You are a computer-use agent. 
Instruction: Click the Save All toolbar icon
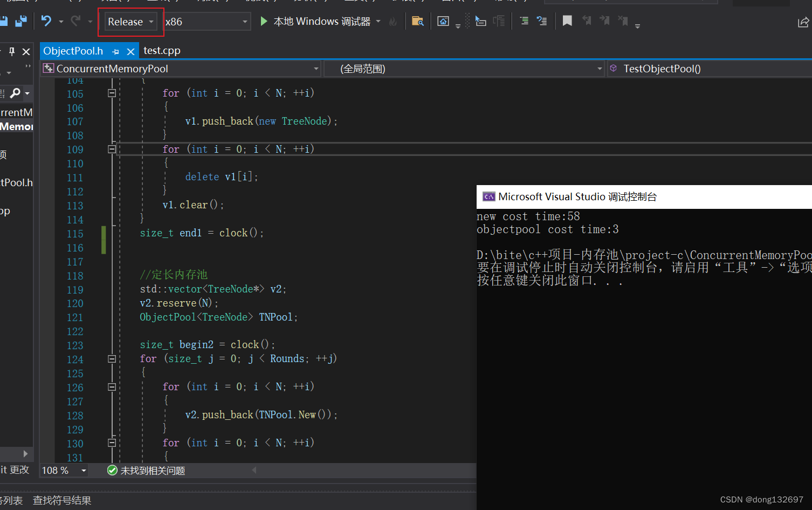point(21,21)
